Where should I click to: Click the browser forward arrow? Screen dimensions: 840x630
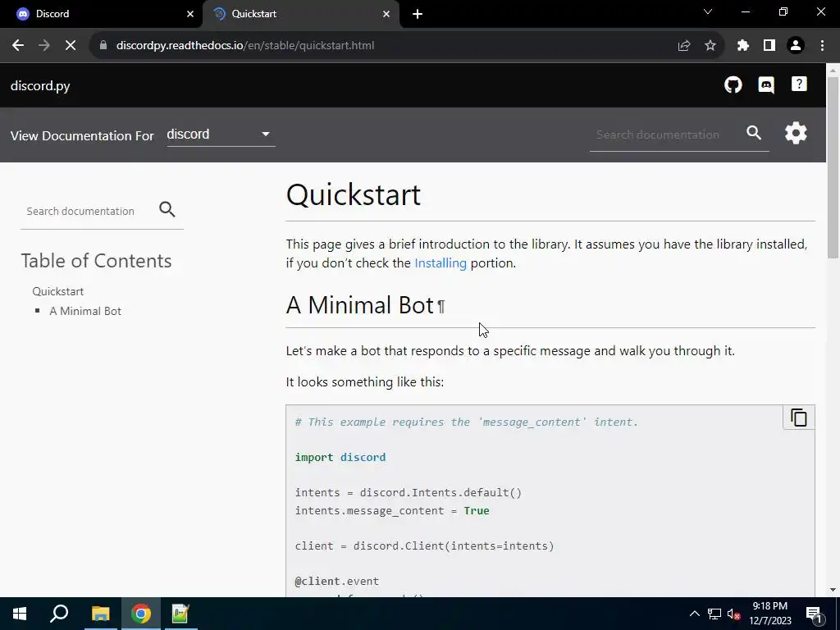click(x=44, y=46)
